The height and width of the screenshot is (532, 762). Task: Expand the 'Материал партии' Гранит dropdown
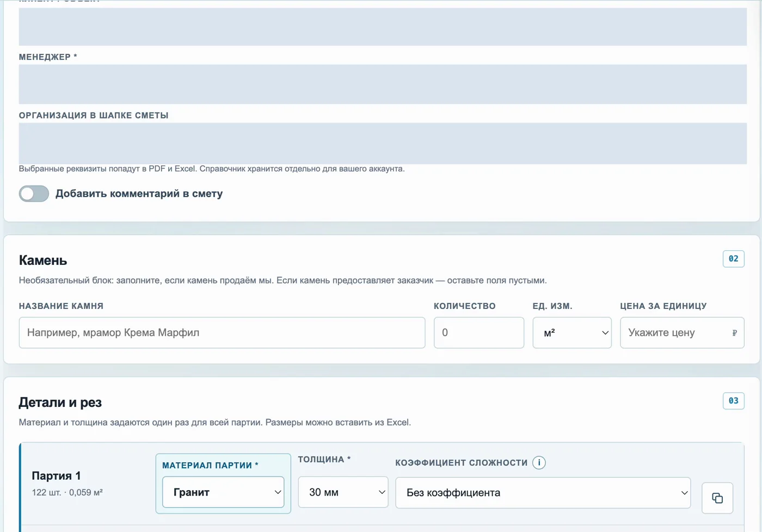click(223, 492)
